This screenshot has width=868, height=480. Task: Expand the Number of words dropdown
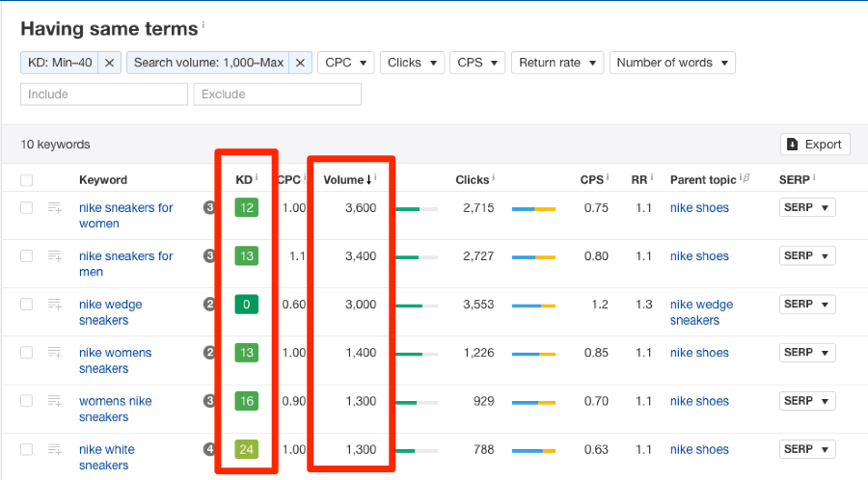(672, 63)
